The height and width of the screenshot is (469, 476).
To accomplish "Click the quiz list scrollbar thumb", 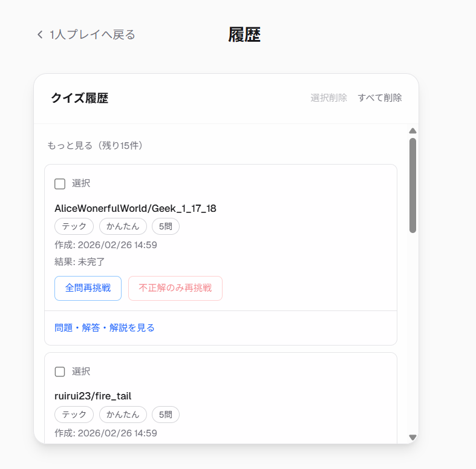I will coord(412,185).
